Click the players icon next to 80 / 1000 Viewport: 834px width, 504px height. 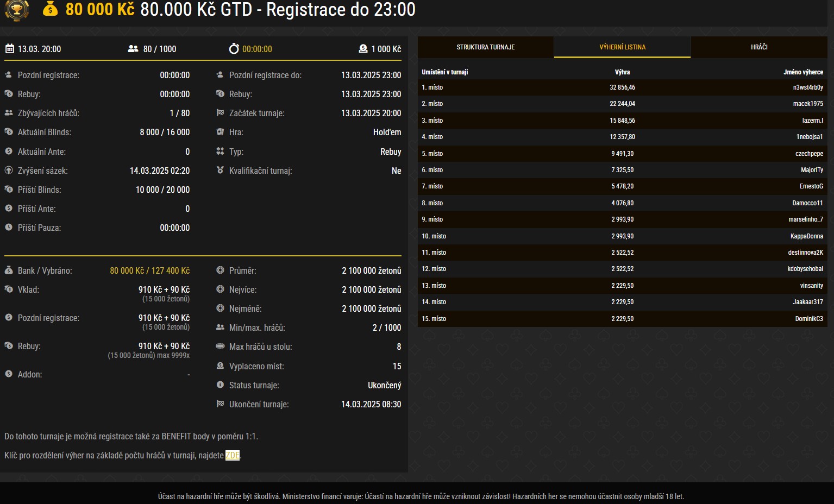point(133,49)
